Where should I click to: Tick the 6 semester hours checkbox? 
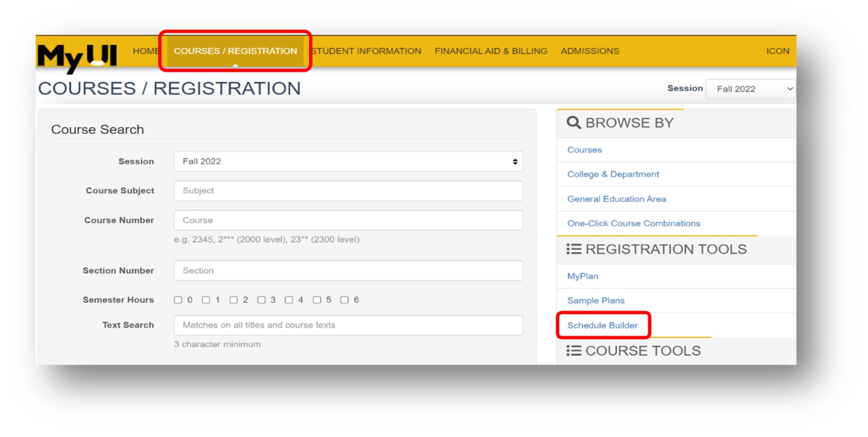pos(344,300)
